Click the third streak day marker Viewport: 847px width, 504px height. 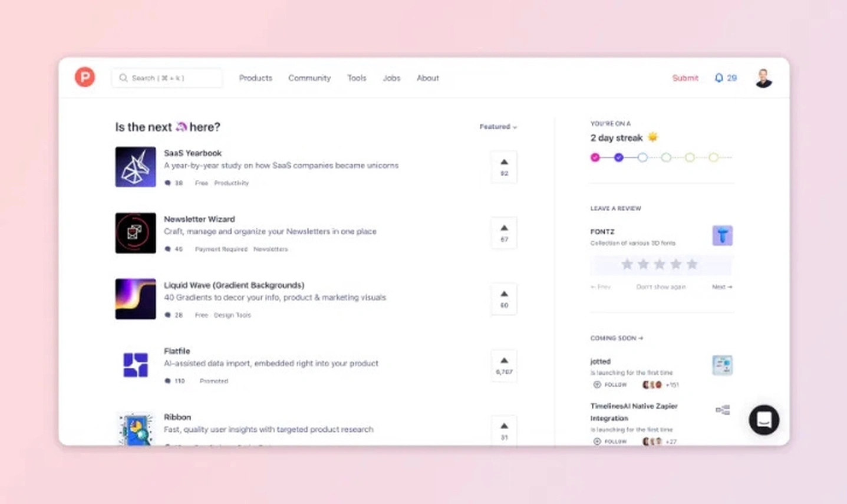tap(642, 157)
